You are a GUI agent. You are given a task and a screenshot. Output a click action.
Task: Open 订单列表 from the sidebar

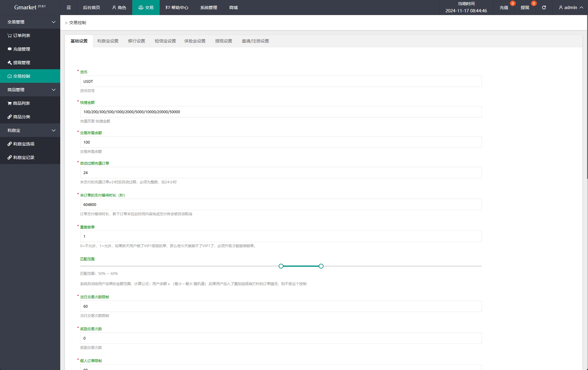pyautogui.click(x=21, y=36)
